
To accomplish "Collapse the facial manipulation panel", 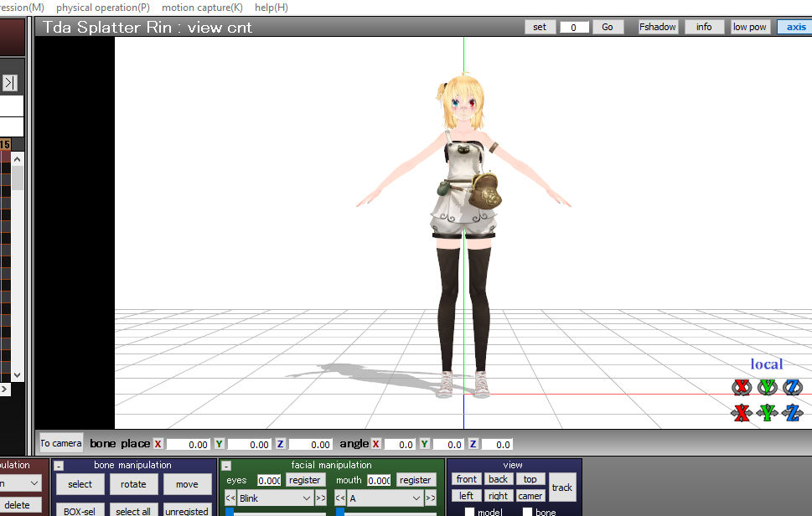I will pos(226,466).
